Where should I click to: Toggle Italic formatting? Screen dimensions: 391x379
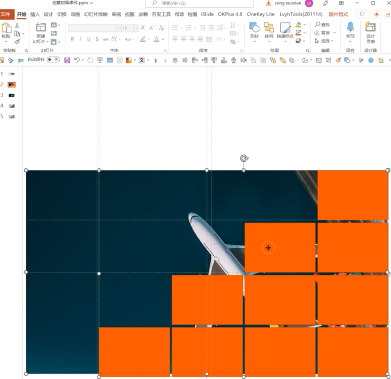coord(80,39)
